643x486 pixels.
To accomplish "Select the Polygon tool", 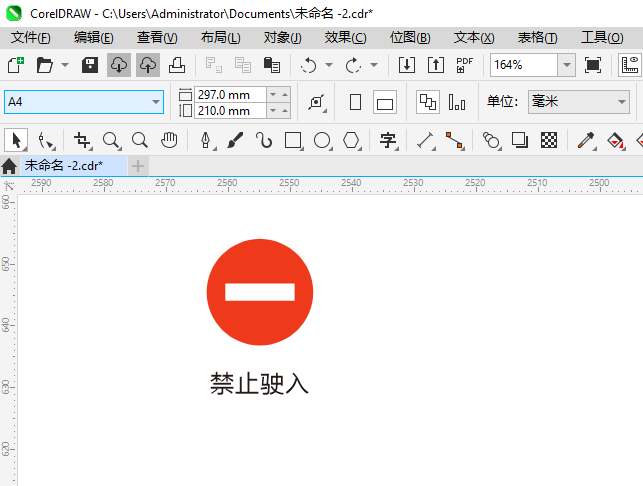I will [x=351, y=140].
